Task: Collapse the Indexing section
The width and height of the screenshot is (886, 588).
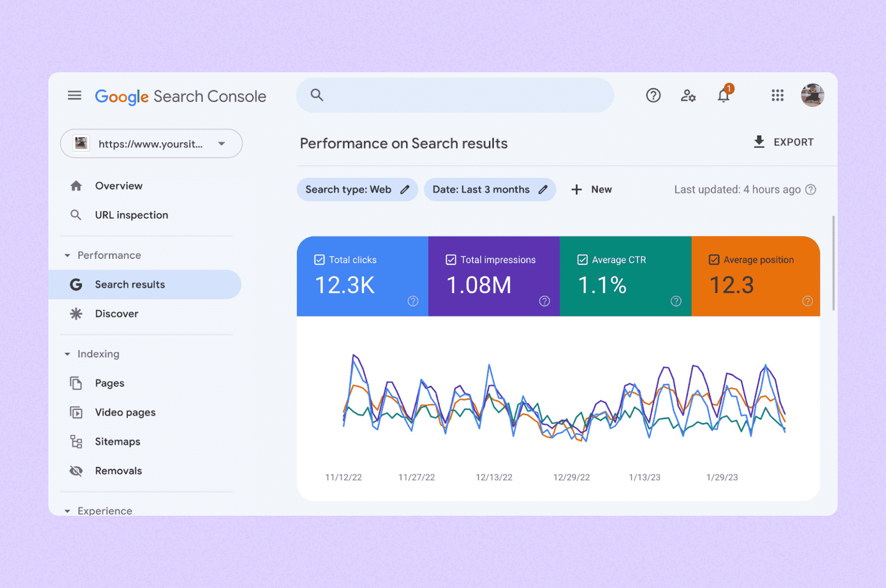Action: tap(67, 354)
